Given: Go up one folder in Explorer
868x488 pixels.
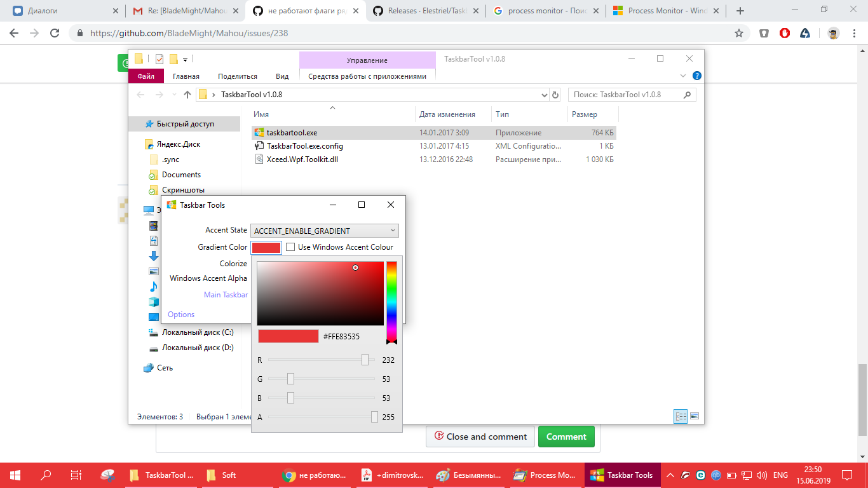Looking at the screenshot, I should coord(187,95).
